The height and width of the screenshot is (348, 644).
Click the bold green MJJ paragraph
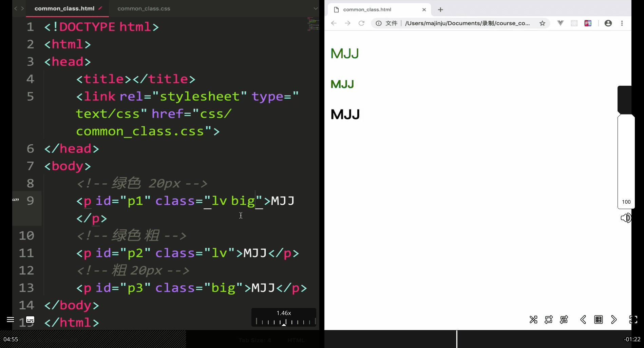342,84
